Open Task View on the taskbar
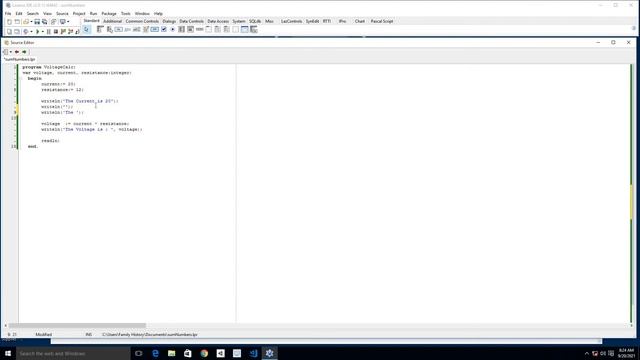The image size is (640, 360). point(138,353)
